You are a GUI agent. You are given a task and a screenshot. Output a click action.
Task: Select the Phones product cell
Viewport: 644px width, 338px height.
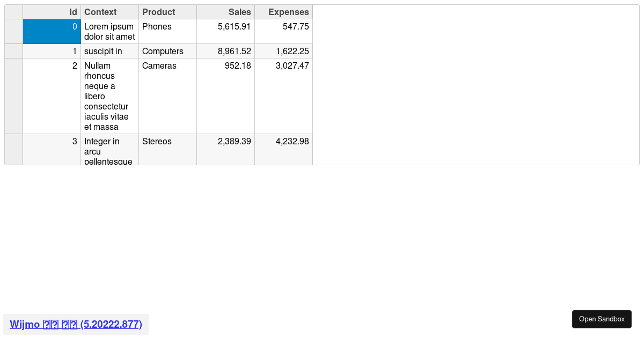point(167,32)
